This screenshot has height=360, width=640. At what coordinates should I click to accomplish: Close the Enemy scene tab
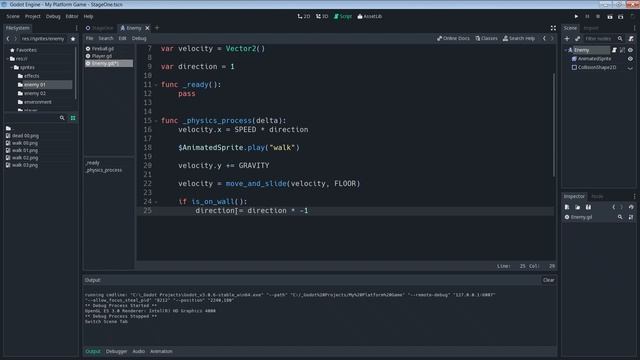click(147, 28)
